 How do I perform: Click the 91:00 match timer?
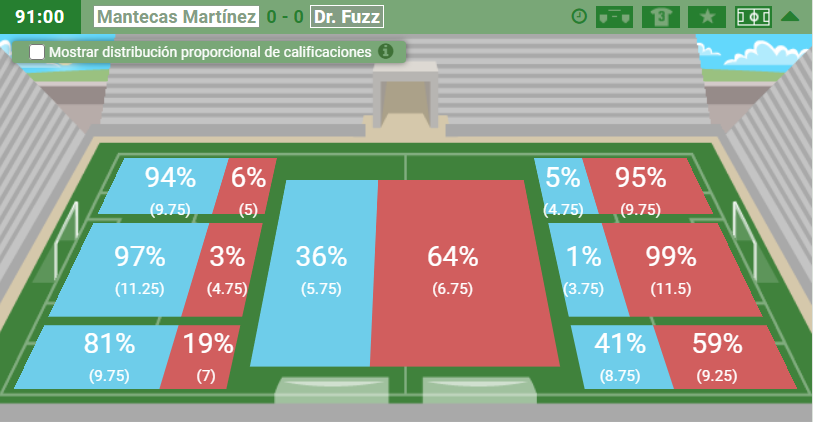(40, 17)
